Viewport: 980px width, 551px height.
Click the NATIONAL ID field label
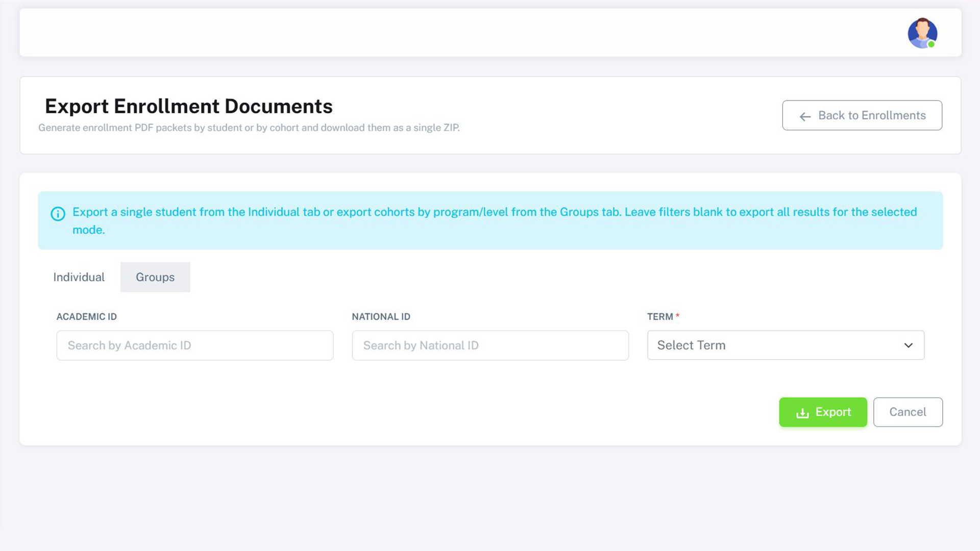point(381,317)
